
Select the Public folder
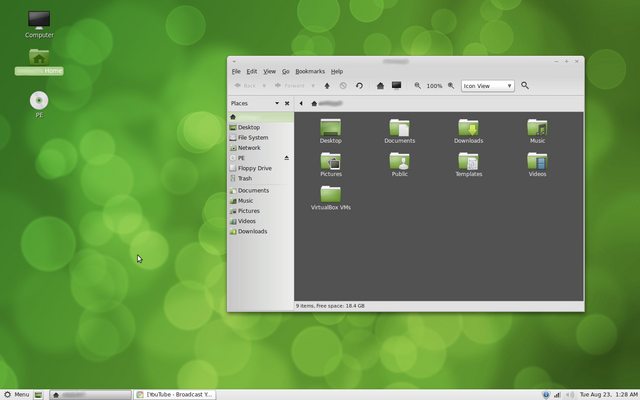[400, 164]
